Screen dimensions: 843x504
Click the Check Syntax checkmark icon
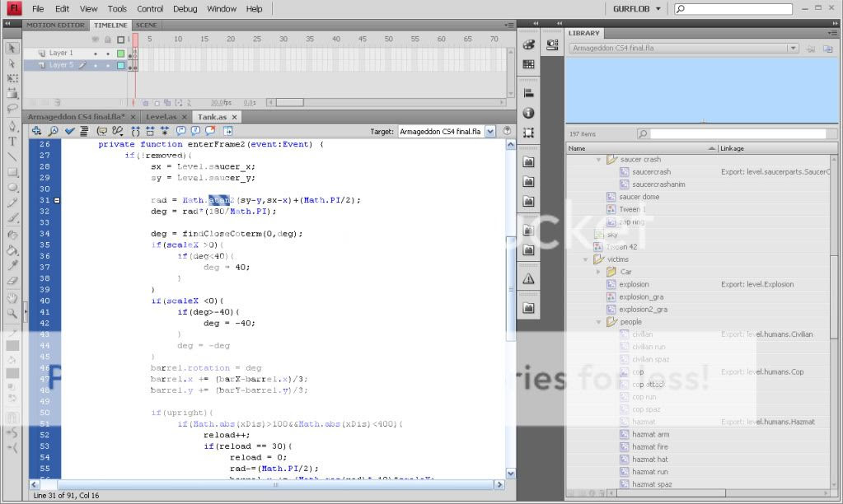pyautogui.click(x=70, y=131)
